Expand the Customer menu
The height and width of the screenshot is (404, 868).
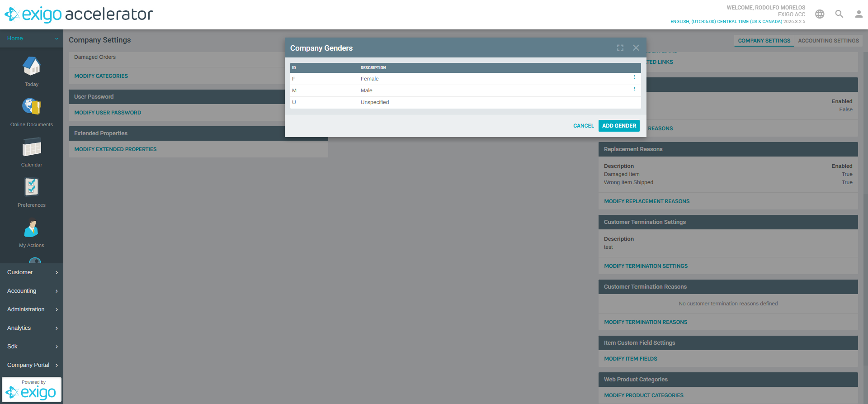click(x=32, y=272)
